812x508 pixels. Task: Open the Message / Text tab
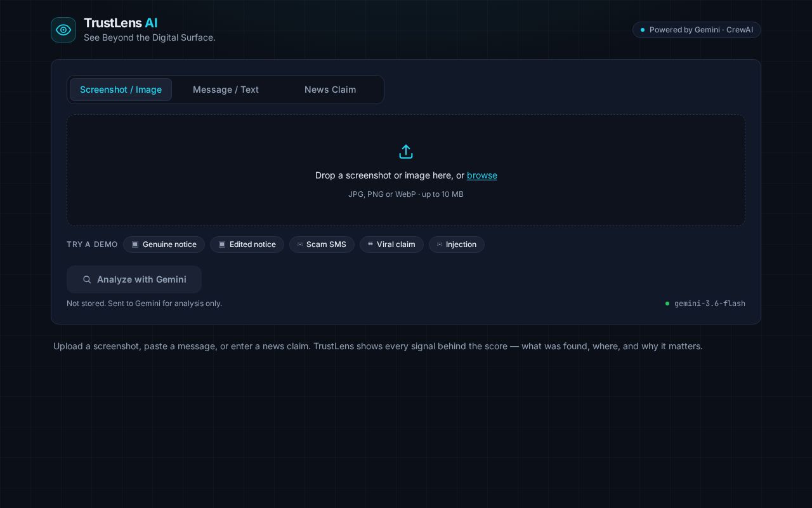click(x=226, y=90)
